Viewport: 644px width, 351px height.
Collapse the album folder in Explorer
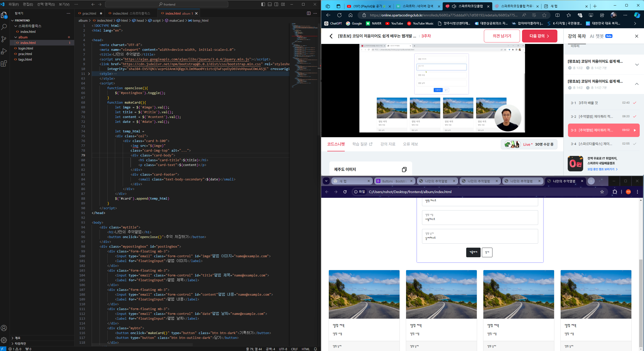(x=16, y=37)
